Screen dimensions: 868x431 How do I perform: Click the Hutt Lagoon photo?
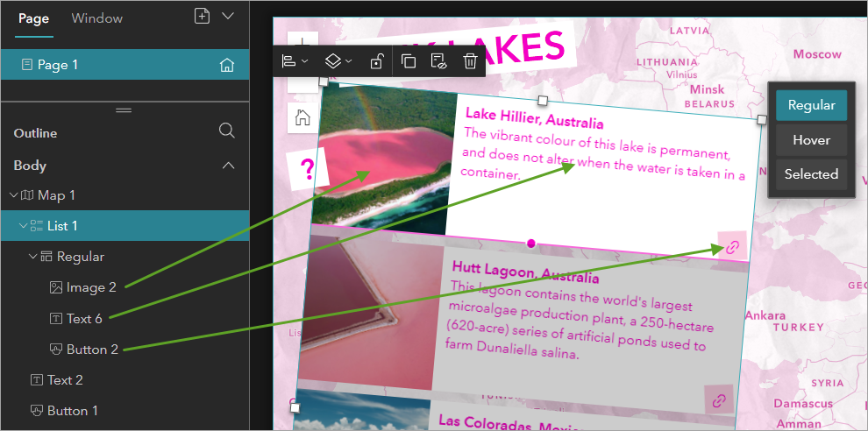pos(369,311)
